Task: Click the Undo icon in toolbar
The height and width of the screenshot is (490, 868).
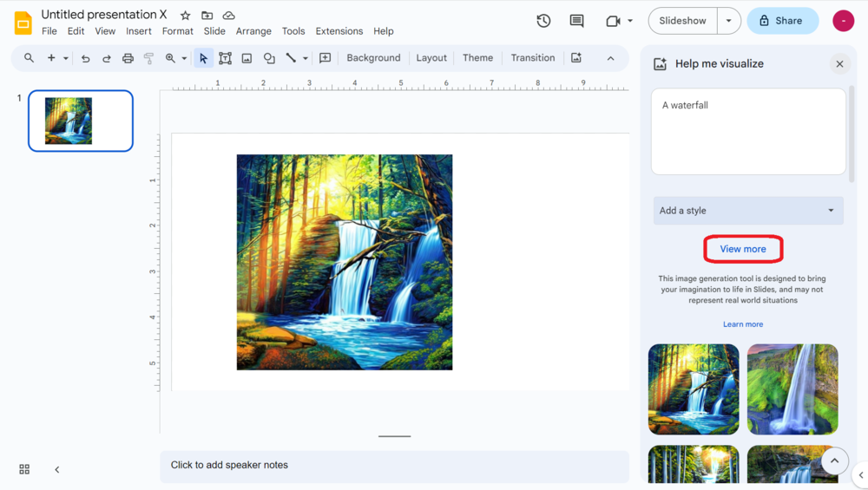Action: (85, 58)
